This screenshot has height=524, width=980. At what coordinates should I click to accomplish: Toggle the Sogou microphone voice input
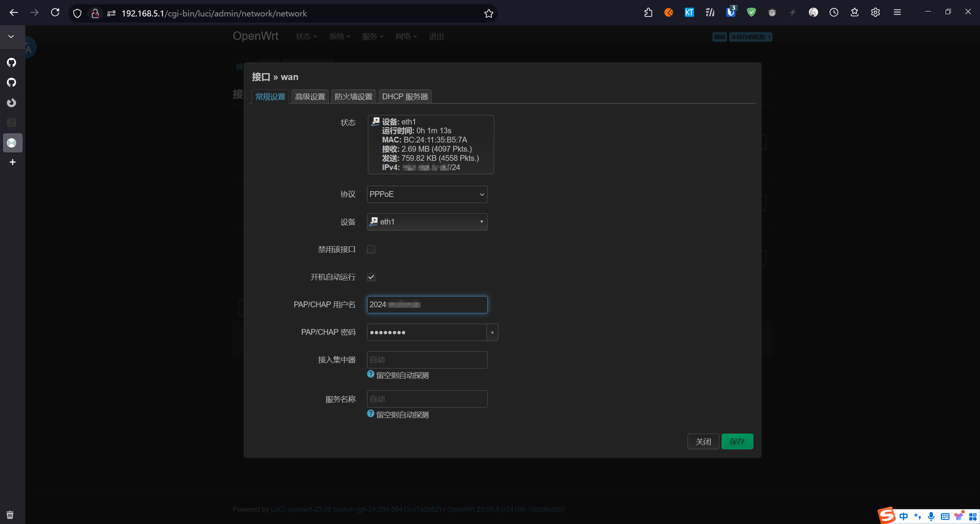pyautogui.click(x=931, y=516)
